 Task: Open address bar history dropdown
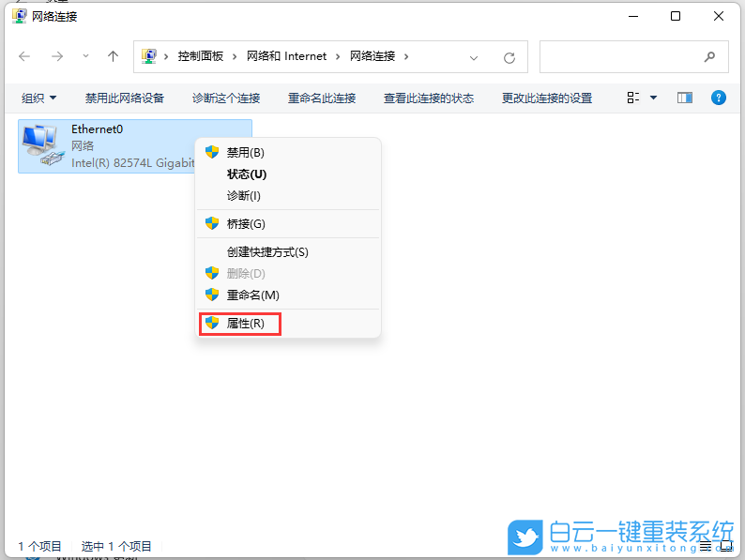pyautogui.click(x=474, y=58)
